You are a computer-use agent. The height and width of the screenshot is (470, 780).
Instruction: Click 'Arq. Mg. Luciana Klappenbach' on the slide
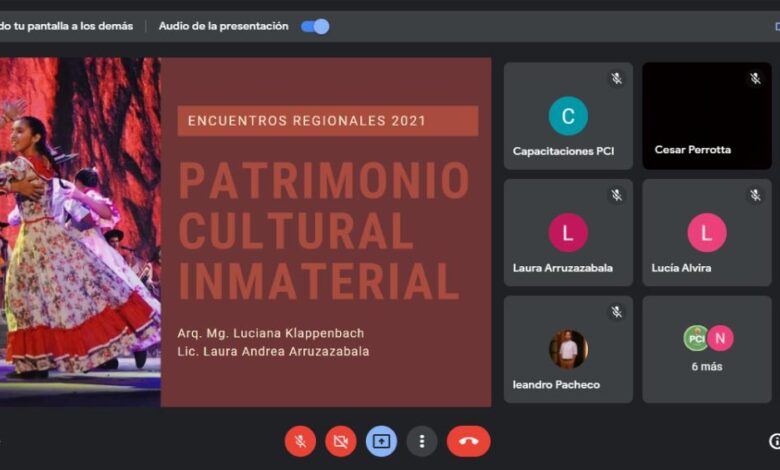[x=271, y=333]
